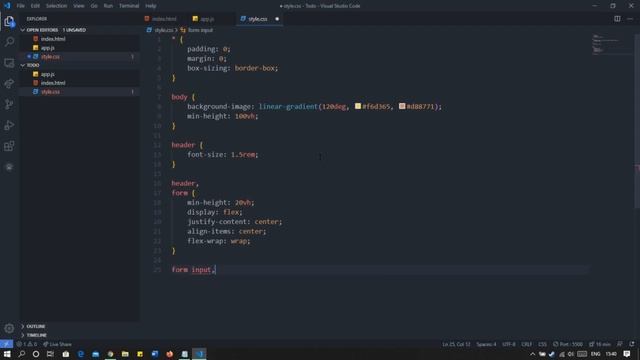The height and width of the screenshot is (360, 640).
Task: Place cursor on line 25 'form input,'
Action: coord(193,270)
